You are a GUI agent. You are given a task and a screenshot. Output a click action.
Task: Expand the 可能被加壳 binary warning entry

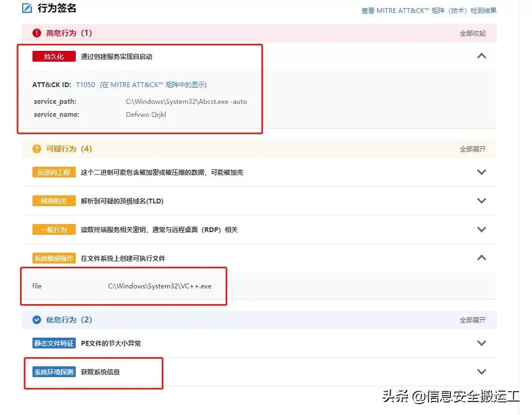point(482,172)
